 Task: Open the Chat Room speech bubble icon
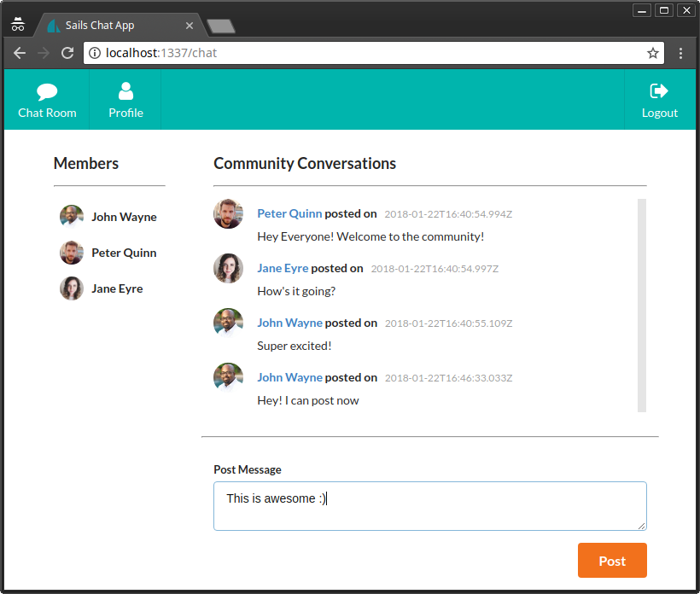tap(47, 90)
